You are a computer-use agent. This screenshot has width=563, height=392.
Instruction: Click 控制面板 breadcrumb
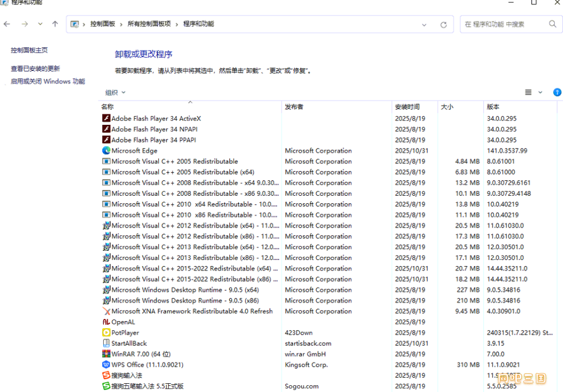[x=103, y=24]
